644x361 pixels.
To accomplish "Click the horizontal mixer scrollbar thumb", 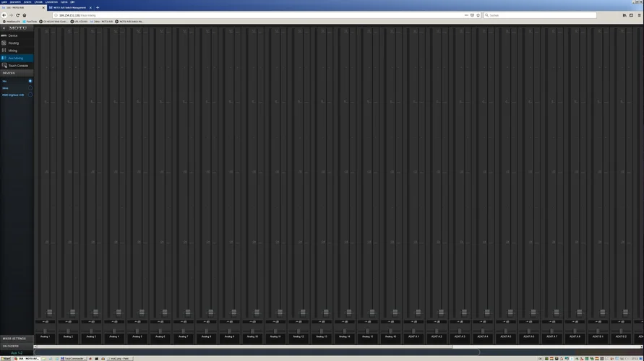I will click(x=244, y=347).
